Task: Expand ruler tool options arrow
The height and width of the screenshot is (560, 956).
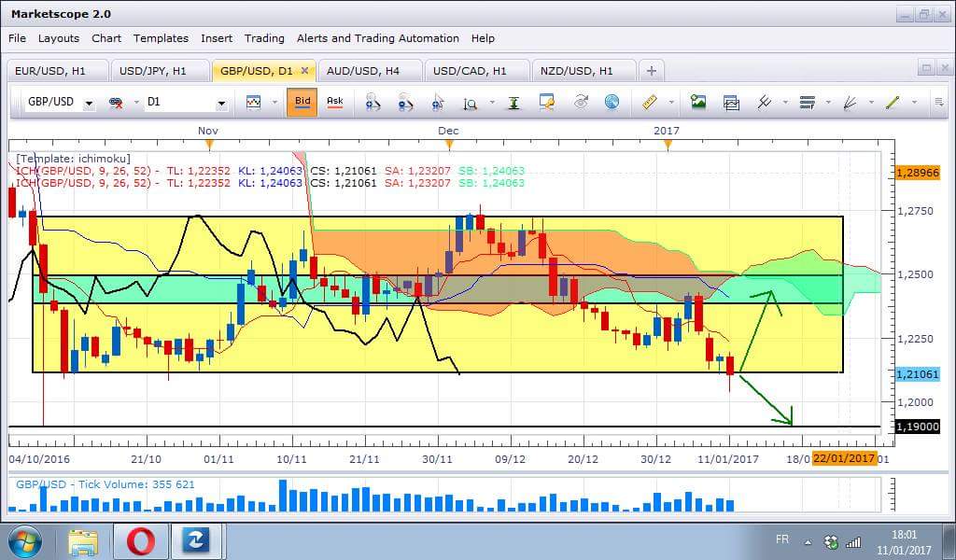Action: [671, 103]
